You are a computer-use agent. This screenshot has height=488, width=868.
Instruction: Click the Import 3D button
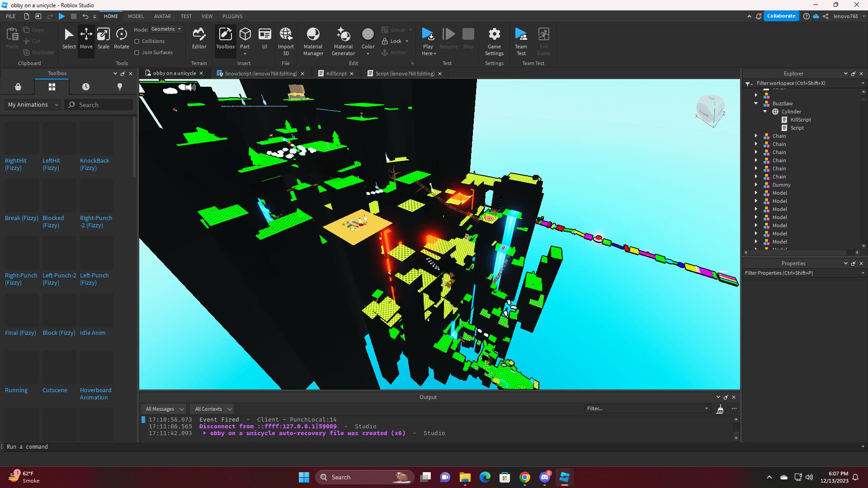286,40
